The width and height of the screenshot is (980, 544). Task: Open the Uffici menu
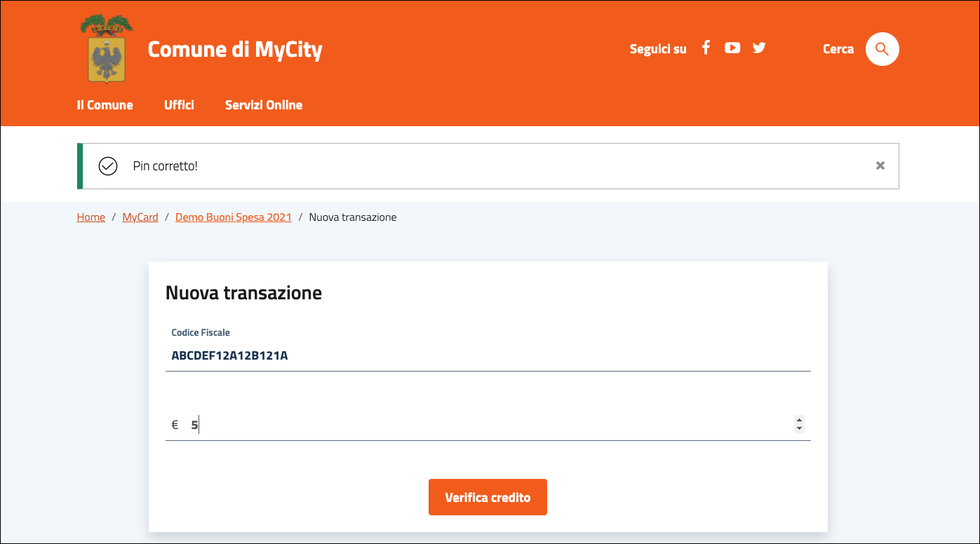tap(179, 105)
